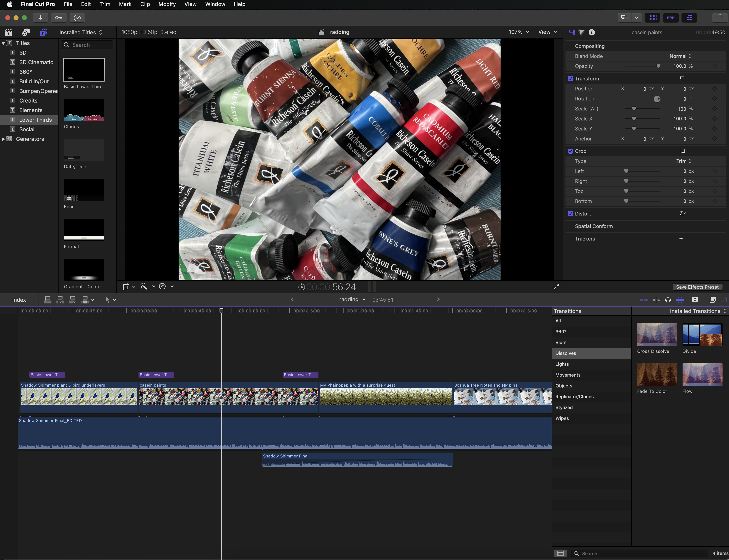Toggle the Distort checkbox
The height and width of the screenshot is (560, 729).
(x=570, y=214)
